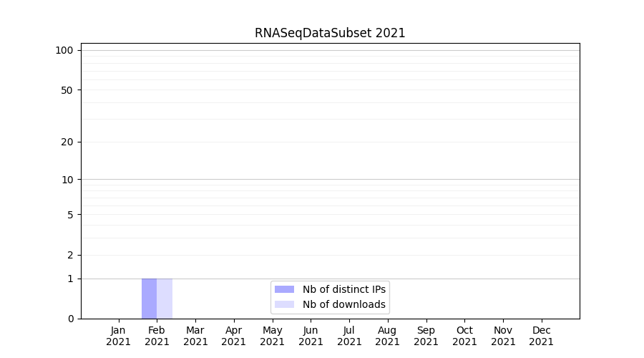
Task: Click the Feb 2021 x-axis label
Action: 157,336
